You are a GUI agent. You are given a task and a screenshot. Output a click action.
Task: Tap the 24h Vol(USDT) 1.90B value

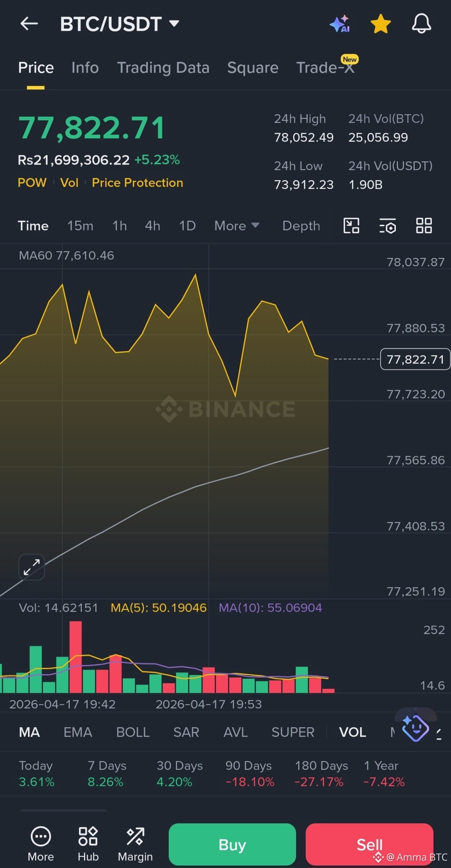[366, 185]
